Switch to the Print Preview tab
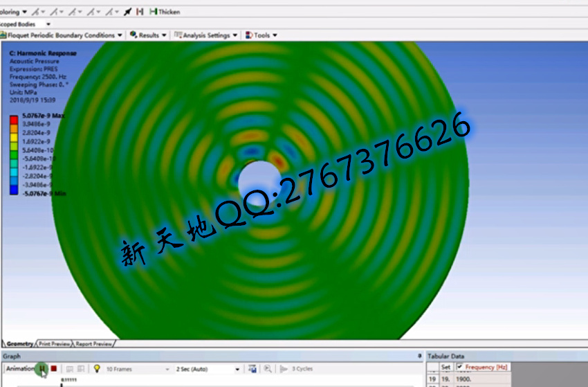Screen dimensions: 588x387 pos(55,343)
